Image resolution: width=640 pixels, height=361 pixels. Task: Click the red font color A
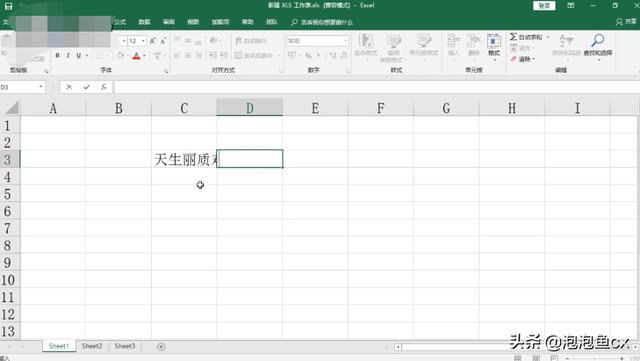[x=136, y=56]
